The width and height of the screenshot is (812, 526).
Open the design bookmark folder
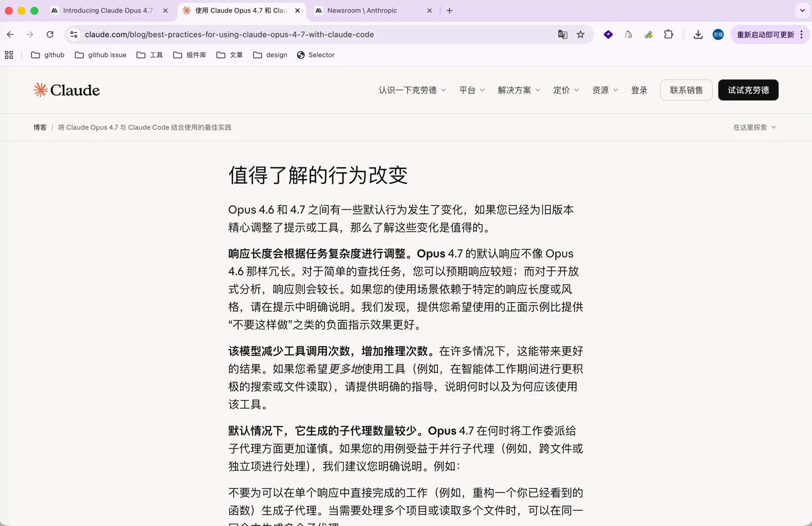pyautogui.click(x=270, y=55)
